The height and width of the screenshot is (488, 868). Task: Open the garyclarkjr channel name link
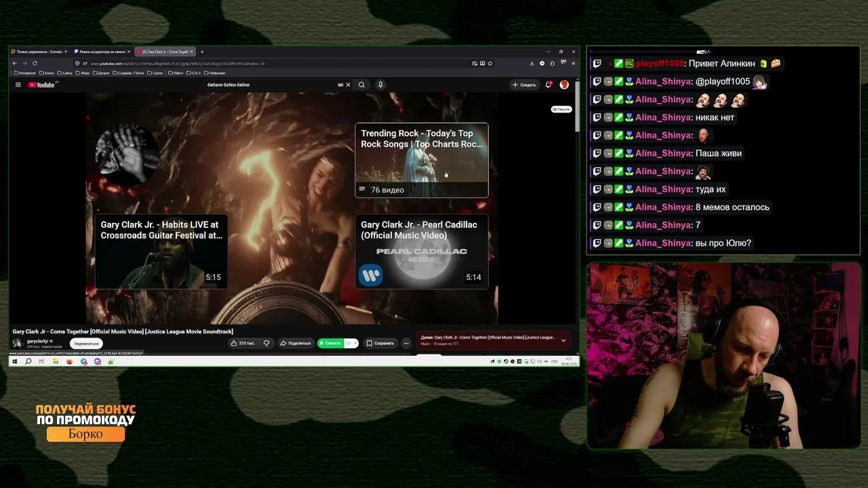[x=37, y=341]
